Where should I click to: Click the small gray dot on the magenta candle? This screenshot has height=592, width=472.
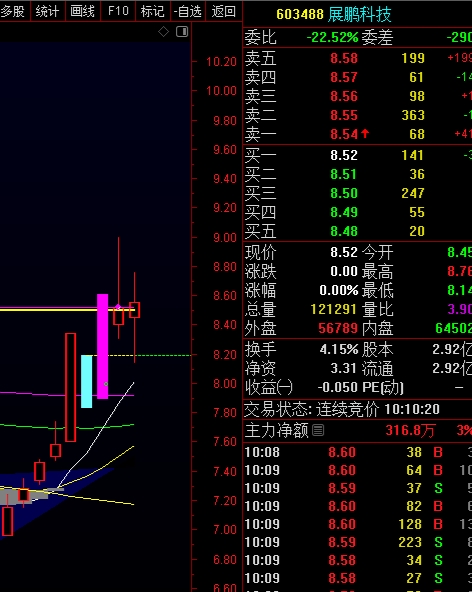106,384
